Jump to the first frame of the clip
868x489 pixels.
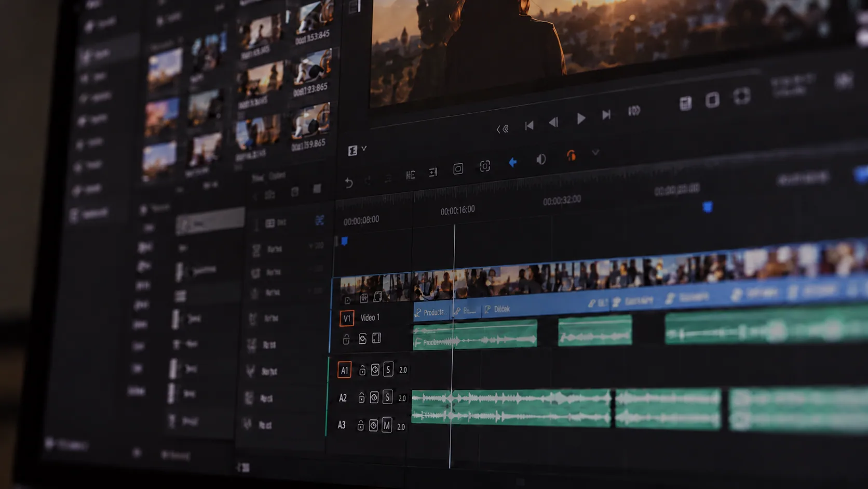tap(529, 125)
